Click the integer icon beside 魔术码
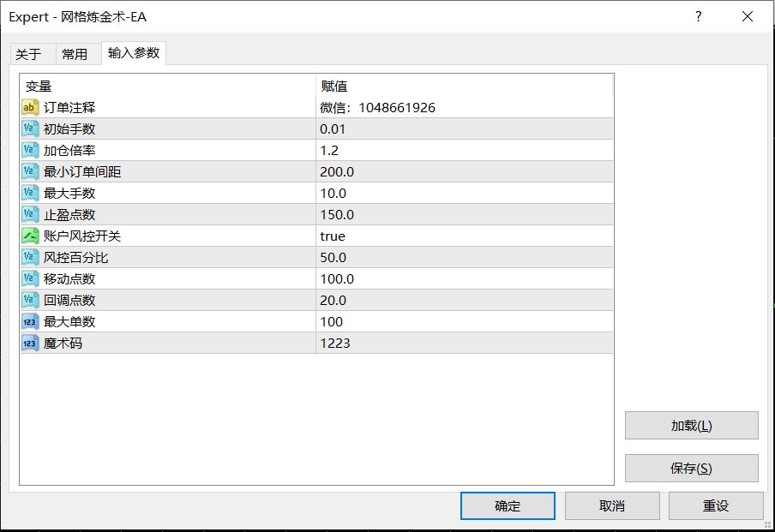This screenshot has height=532, width=775. click(x=30, y=344)
